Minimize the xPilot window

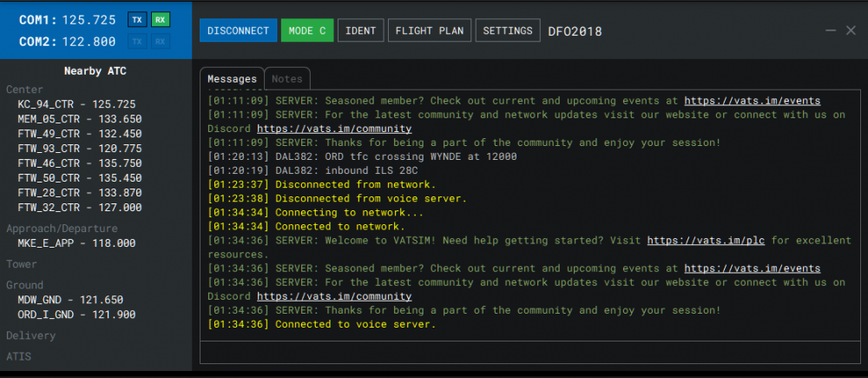(829, 30)
